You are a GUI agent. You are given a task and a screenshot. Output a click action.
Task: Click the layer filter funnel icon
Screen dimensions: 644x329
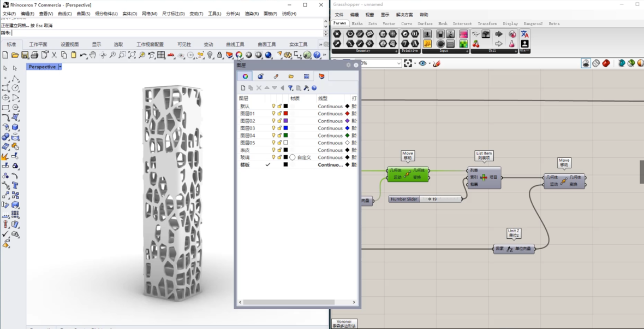pos(290,88)
